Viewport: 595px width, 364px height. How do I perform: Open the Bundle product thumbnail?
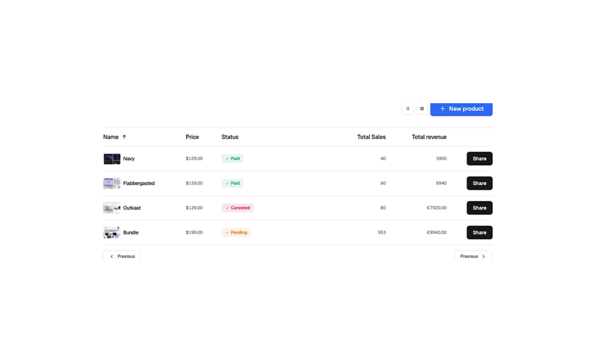(112, 233)
